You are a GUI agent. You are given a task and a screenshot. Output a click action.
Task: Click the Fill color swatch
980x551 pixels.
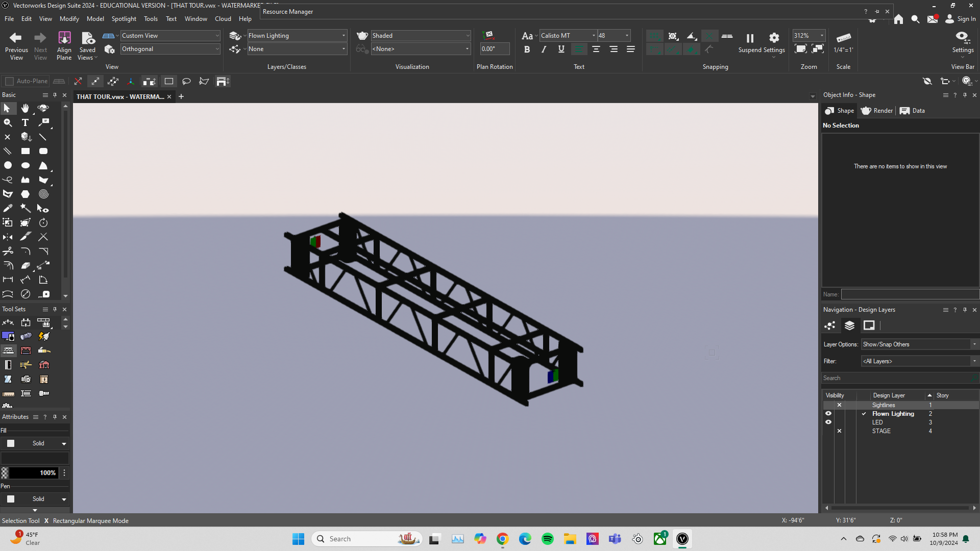(11, 443)
